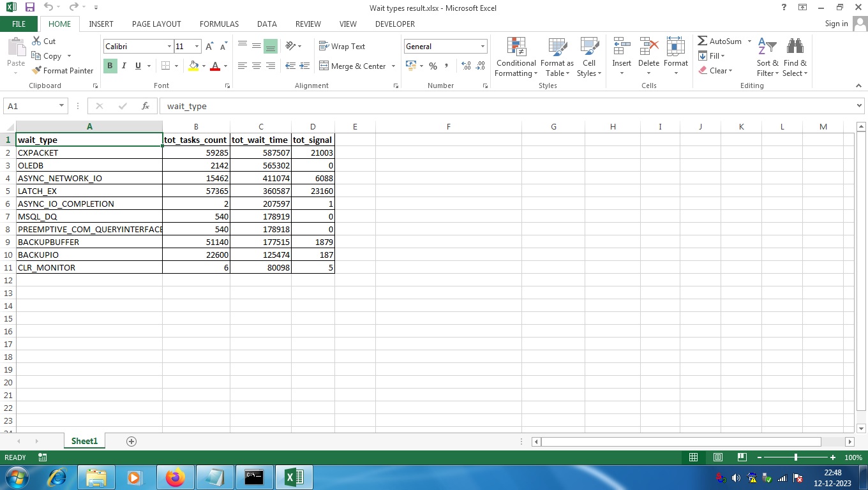Click the Insert cells button
Screen dimensions: 868x490
pyautogui.click(x=622, y=57)
